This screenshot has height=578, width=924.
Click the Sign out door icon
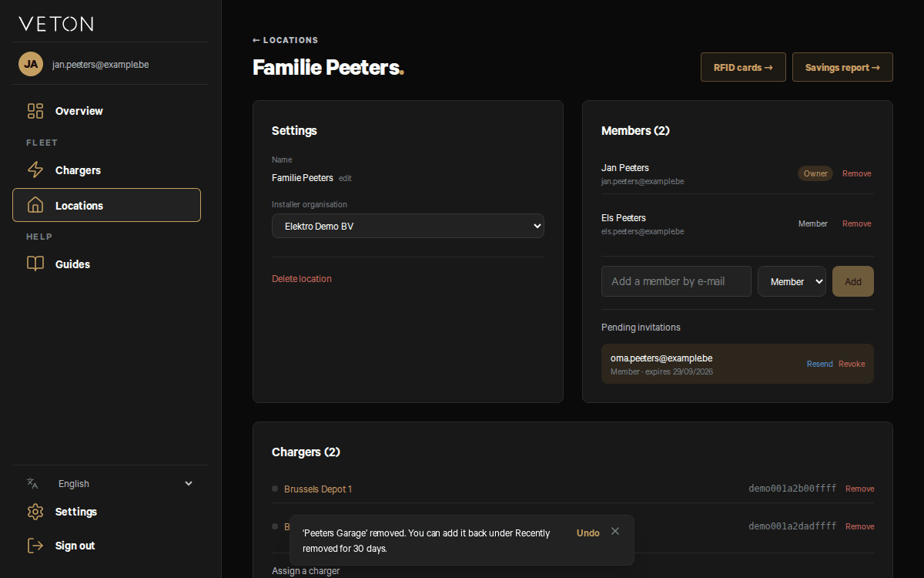pos(35,546)
